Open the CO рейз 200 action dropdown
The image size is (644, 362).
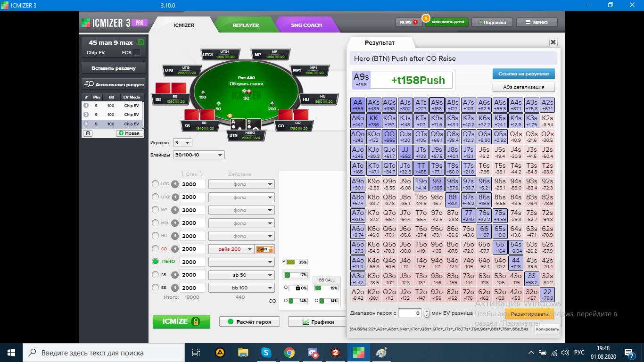click(x=231, y=249)
